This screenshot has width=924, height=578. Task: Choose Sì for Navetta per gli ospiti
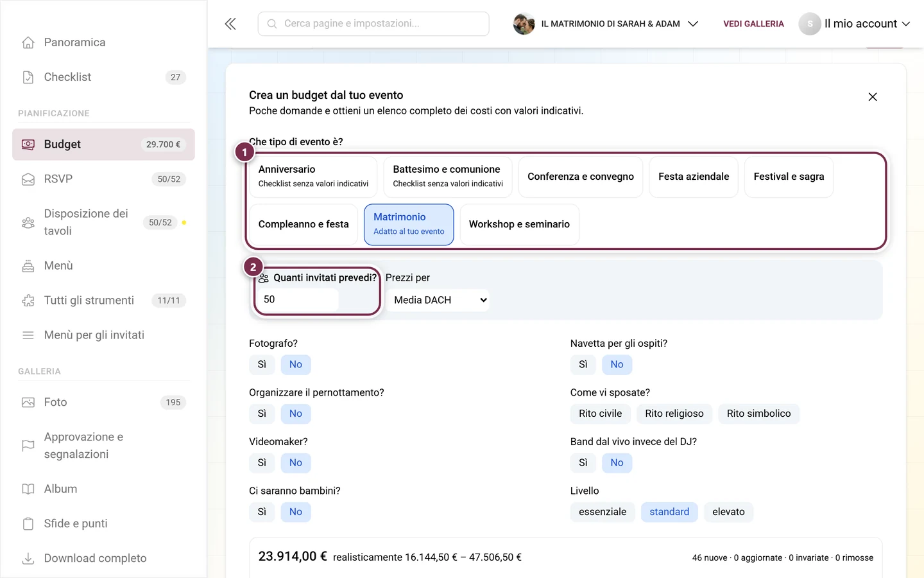(583, 365)
